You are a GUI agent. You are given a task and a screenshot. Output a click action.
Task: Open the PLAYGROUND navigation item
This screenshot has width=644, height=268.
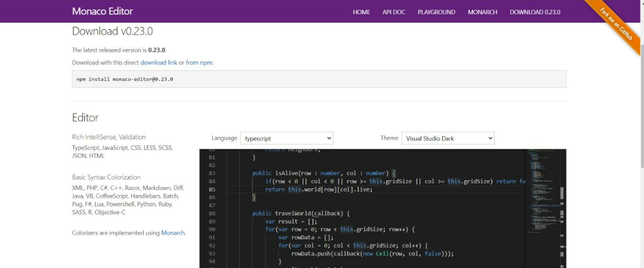pyautogui.click(x=436, y=12)
